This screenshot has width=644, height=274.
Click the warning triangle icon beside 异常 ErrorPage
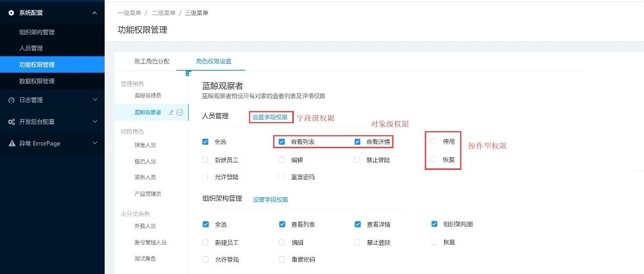pyautogui.click(x=12, y=143)
